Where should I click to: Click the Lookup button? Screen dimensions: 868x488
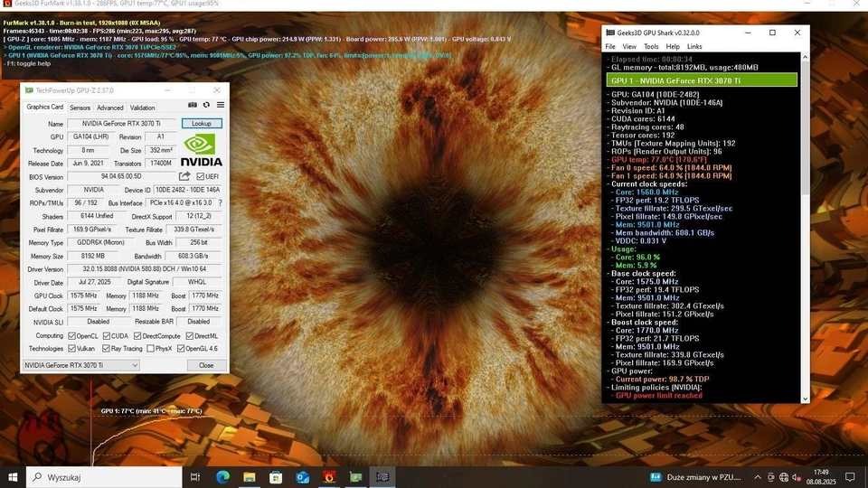pos(202,124)
